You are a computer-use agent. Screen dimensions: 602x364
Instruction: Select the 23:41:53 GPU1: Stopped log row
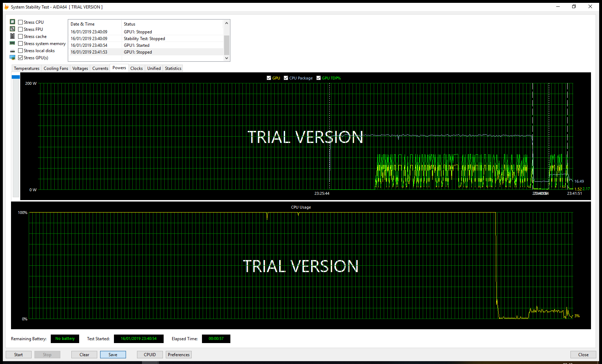[x=146, y=52]
